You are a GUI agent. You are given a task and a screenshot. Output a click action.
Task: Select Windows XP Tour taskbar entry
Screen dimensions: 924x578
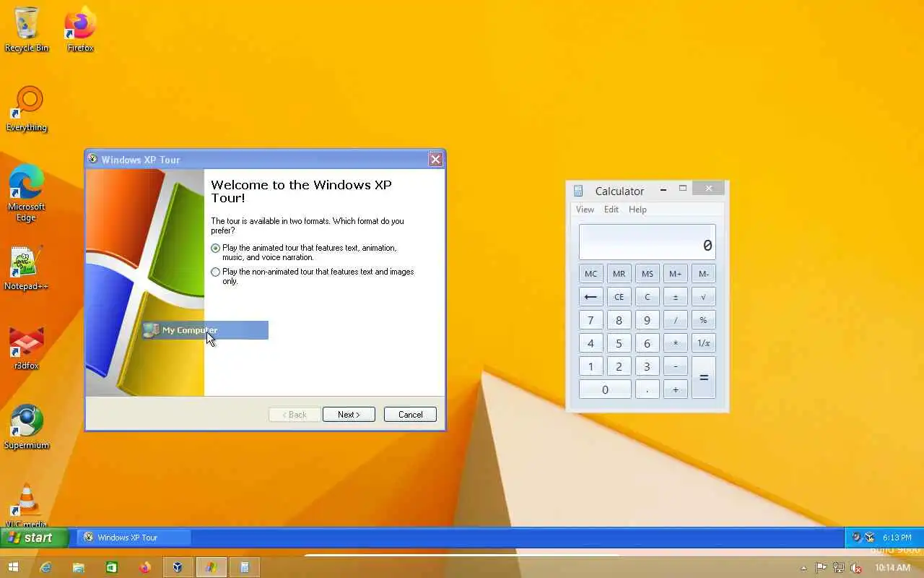[134, 538]
